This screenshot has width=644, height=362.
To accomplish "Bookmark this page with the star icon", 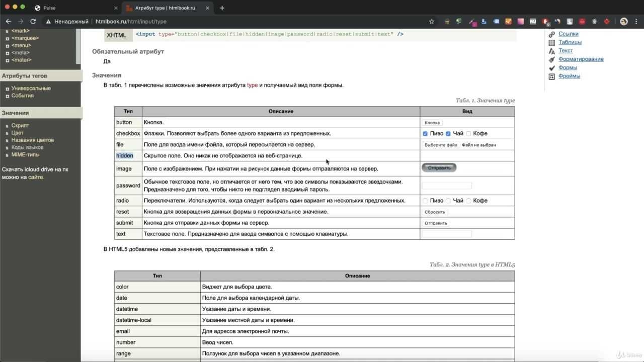I will coord(431,22).
